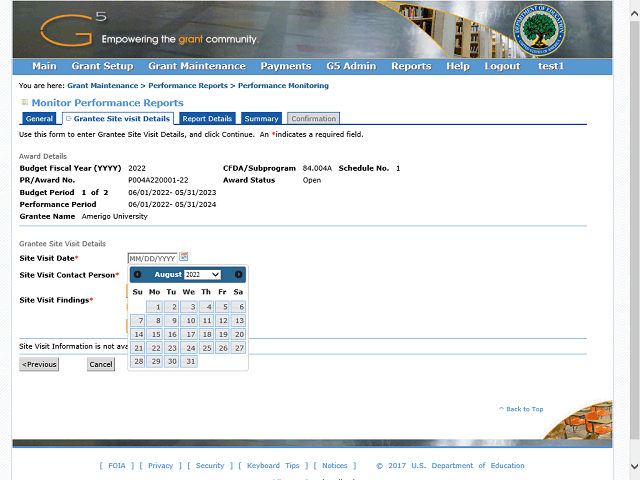
Task: Open the Security footer link
Action: pos(210,466)
